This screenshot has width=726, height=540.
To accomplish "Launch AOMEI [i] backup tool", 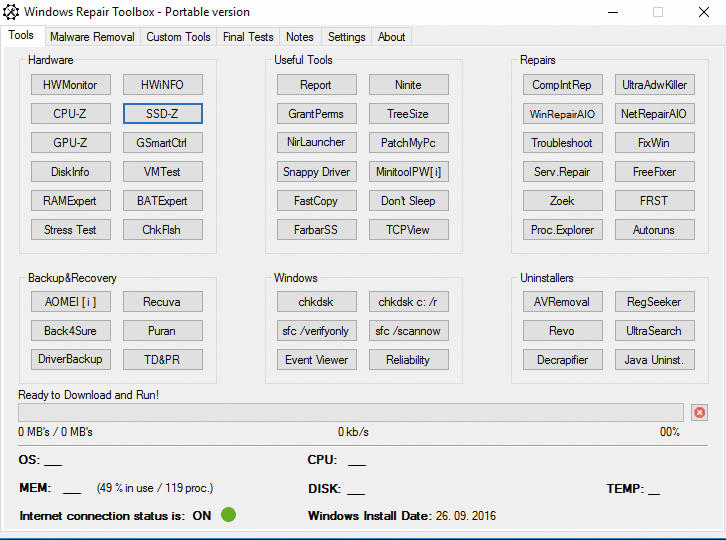I will point(71,301).
